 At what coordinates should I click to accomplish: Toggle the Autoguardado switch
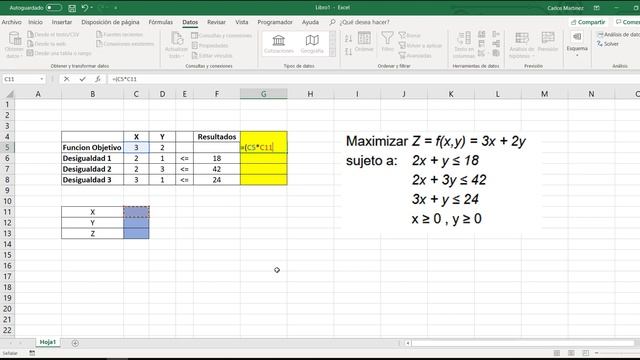53,8
